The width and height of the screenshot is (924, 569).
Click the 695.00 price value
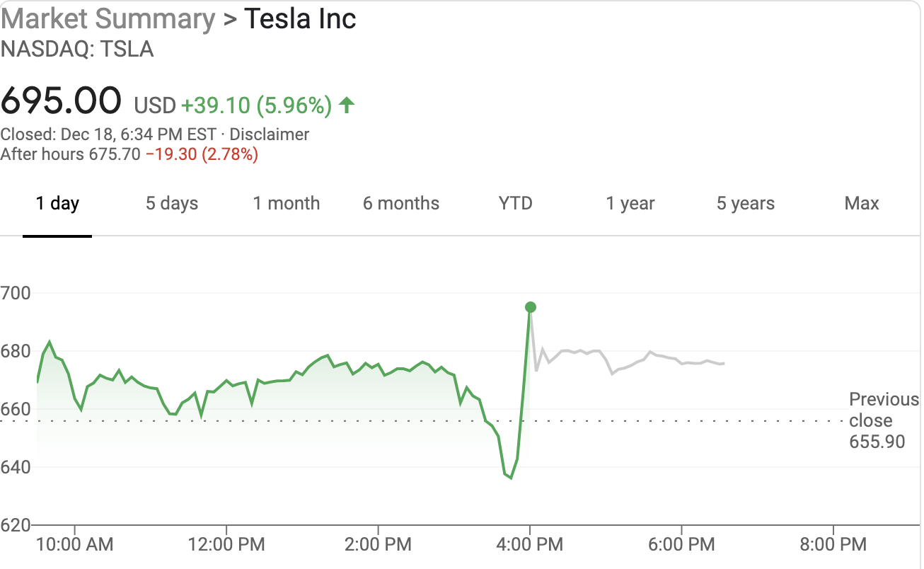click(x=62, y=100)
